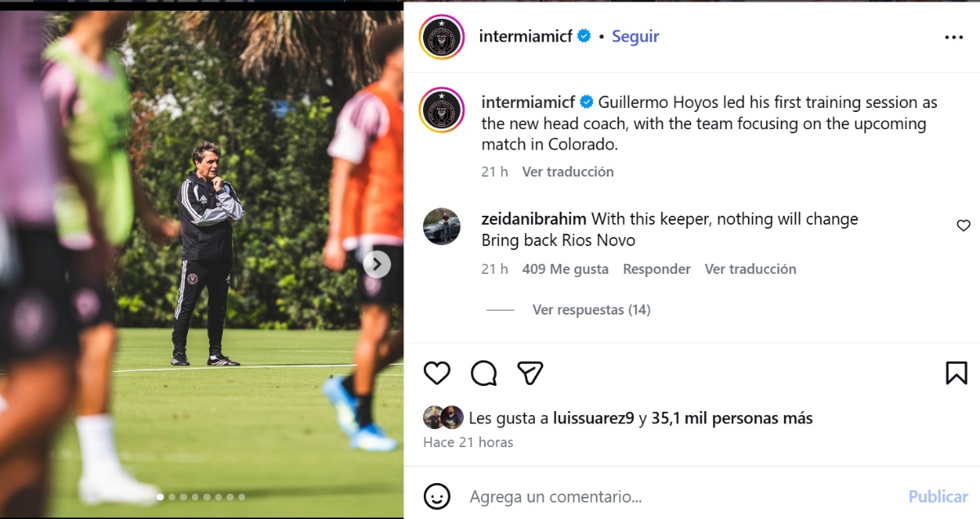980x519 pixels.
Task: Open the emoji picker in the comment bar
Action: tap(437, 496)
